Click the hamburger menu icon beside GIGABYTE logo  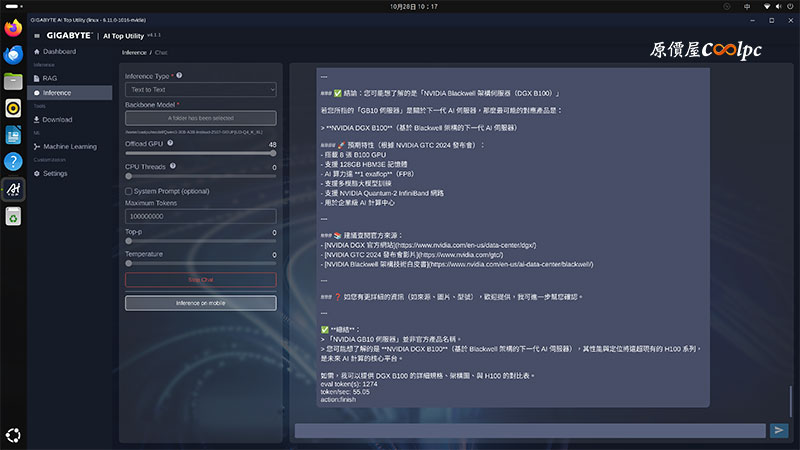point(37,35)
